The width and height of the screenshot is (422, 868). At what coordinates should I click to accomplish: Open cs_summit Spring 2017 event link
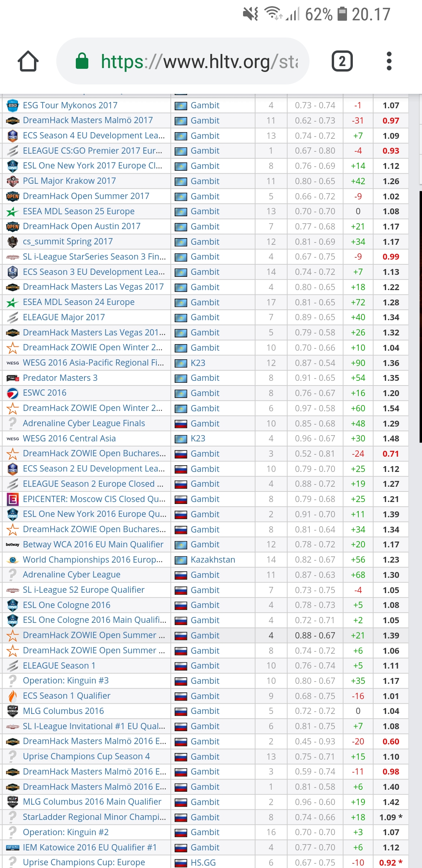pyautogui.click(x=68, y=241)
